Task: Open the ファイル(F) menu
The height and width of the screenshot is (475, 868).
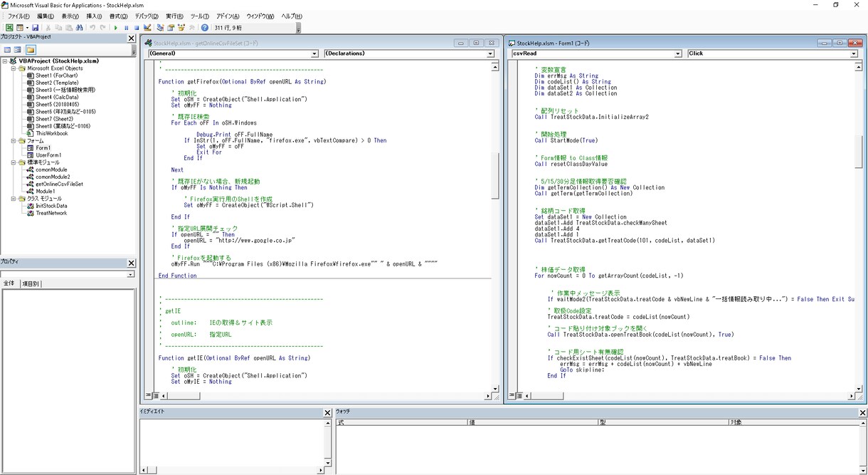Action: (18, 16)
